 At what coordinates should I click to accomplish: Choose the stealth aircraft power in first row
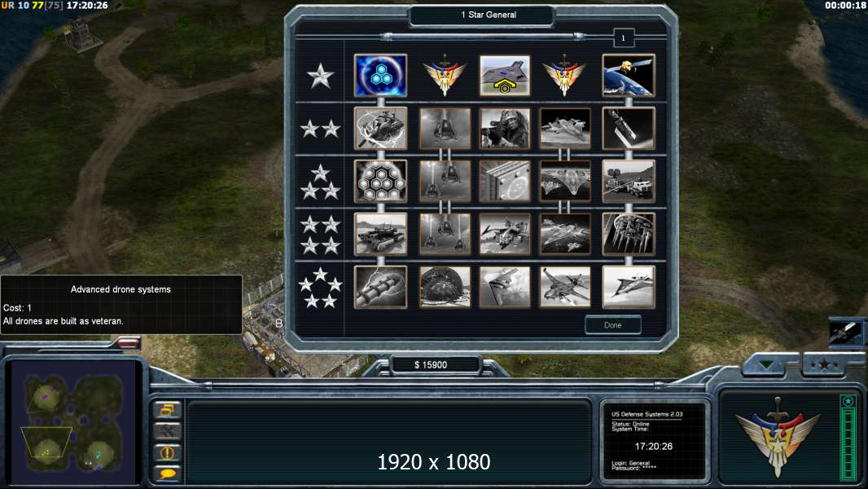(x=504, y=75)
